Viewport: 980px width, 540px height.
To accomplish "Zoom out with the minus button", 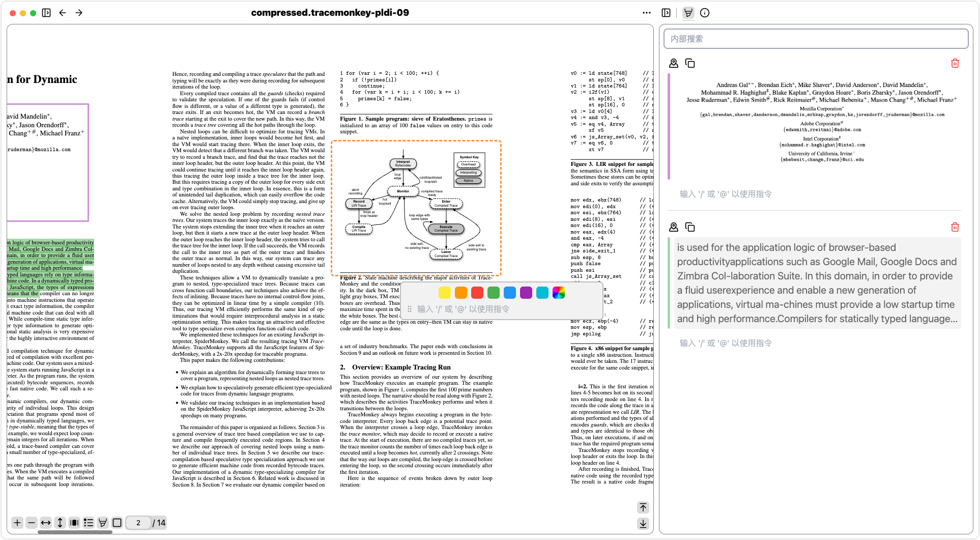I will point(32,523).
